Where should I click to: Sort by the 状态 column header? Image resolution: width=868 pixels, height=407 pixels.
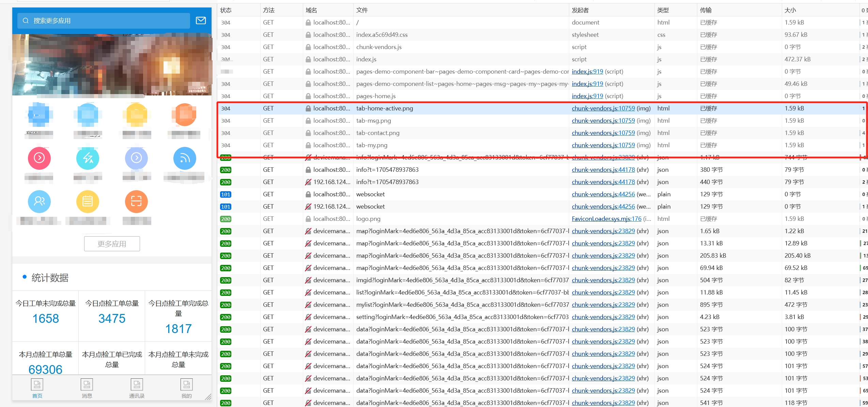tap(226, 10)
